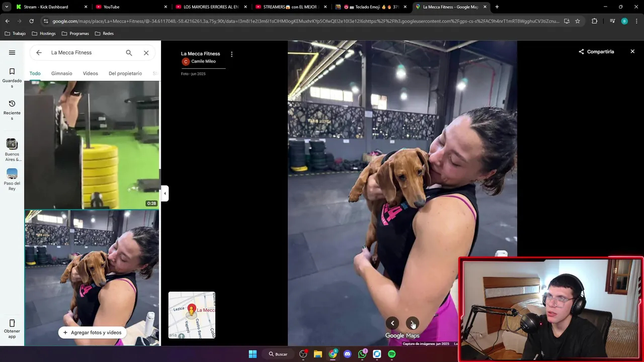Viewport: 644px width, 362px height.
Task: Clear the La Mecca Fitness search
Action: click(x=146, y=52)
